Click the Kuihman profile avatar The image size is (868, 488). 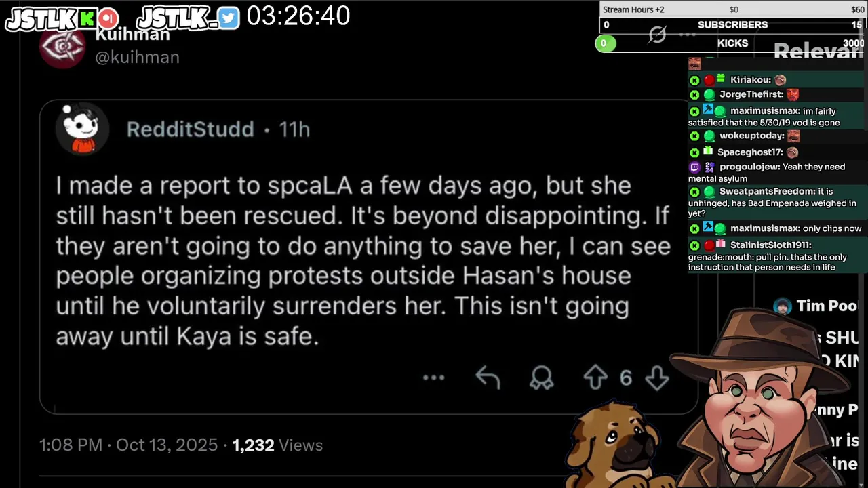pos(62,47)
